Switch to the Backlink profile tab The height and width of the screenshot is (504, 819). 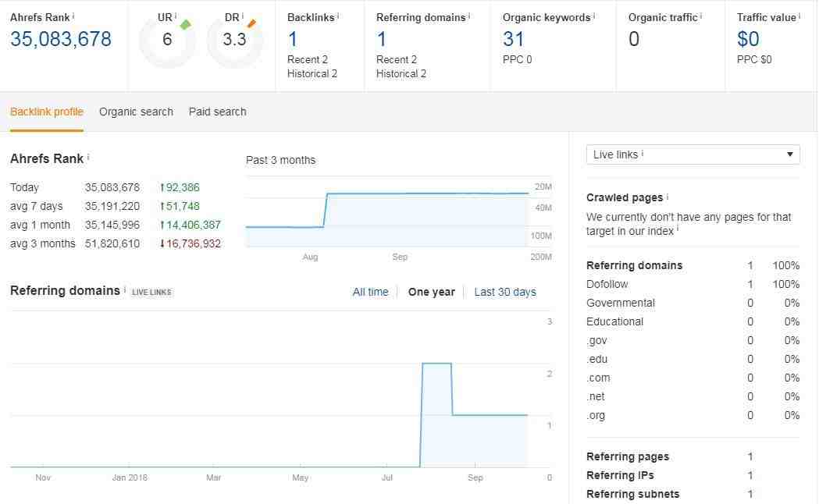pos(47,112)
